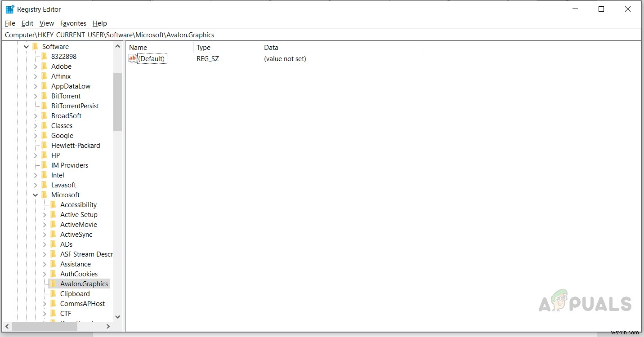The image size is (644, 337).
Task: Select the ActiveMovie key
Action: (x=79, y=224)
